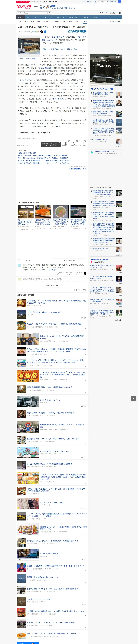Open 西日本エリアのご当地スイーツ article
Image resolution: width=138 pixels, height=644 pixels.
click(56, 350)
